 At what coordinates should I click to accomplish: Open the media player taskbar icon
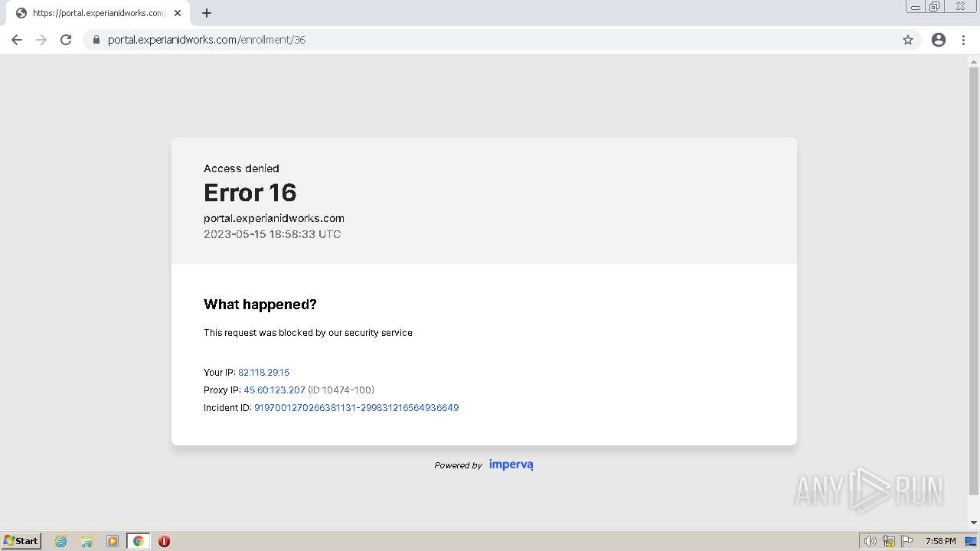pyautogui.click(x=113, y=541)
